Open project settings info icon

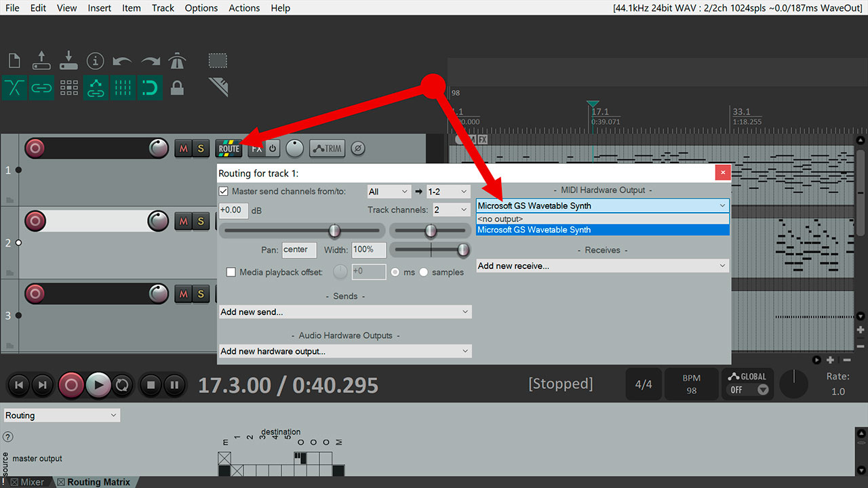coord(95,60)
